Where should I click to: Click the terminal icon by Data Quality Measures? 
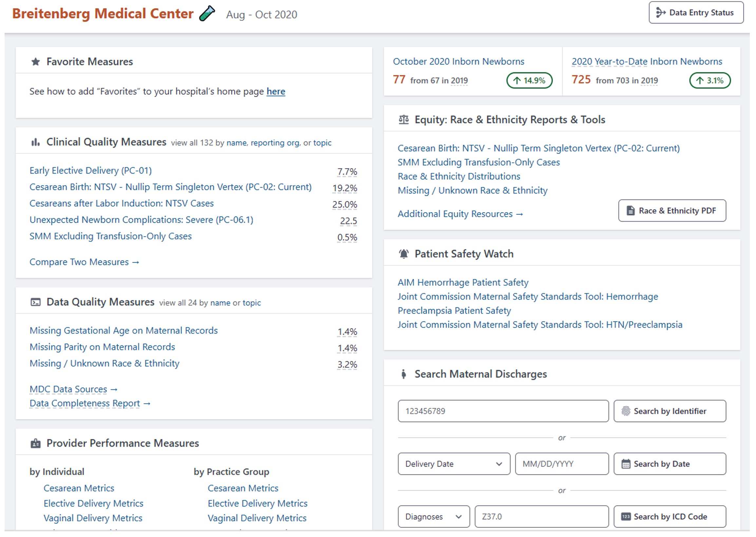36,303
